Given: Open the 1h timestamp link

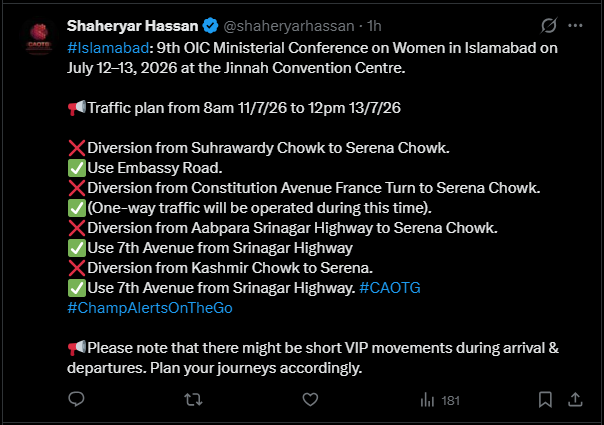Looking at the screenshot, I should (x=374, y=26).
